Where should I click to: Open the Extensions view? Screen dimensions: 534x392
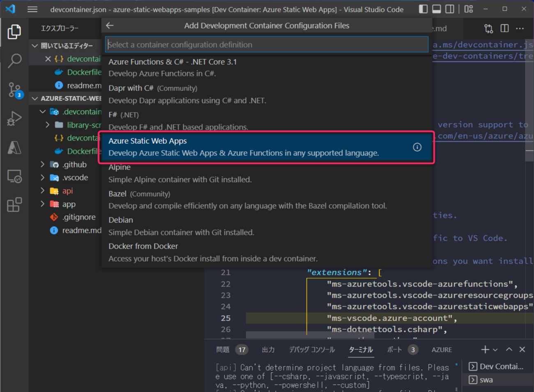coord(14,205)
